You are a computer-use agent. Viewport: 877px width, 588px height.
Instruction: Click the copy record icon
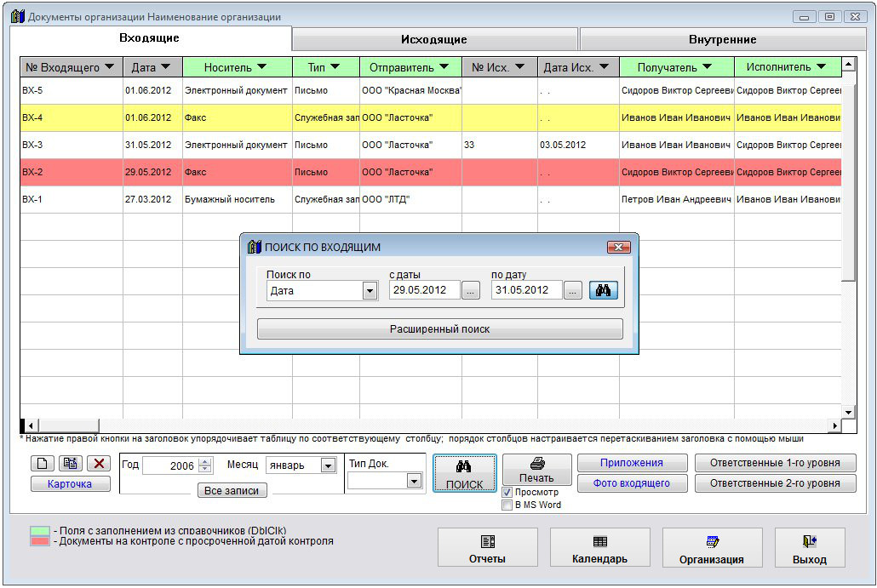pyautogui.click(x=71, y=464)
